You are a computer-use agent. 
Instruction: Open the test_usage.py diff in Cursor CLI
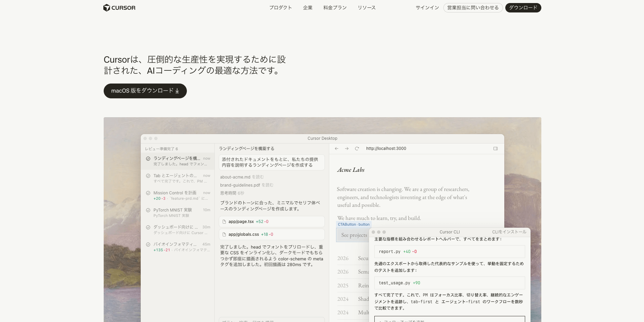click(449, 283)
